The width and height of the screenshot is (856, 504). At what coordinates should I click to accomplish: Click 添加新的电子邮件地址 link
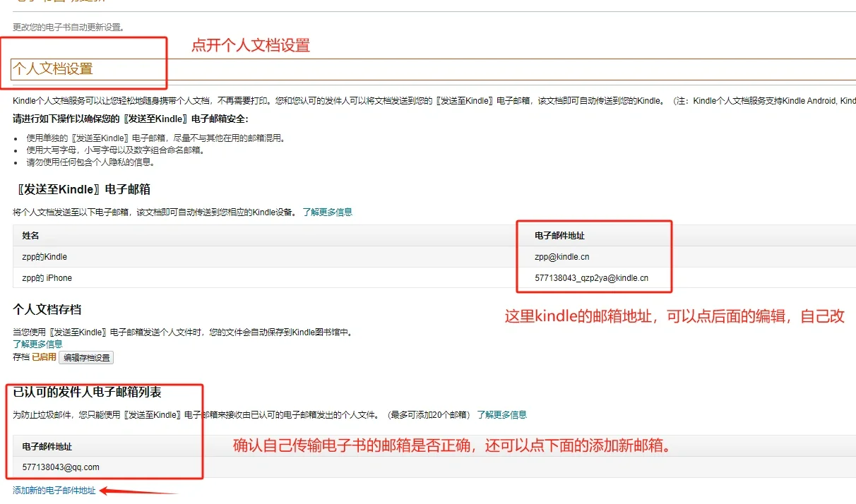coord(54,490)
